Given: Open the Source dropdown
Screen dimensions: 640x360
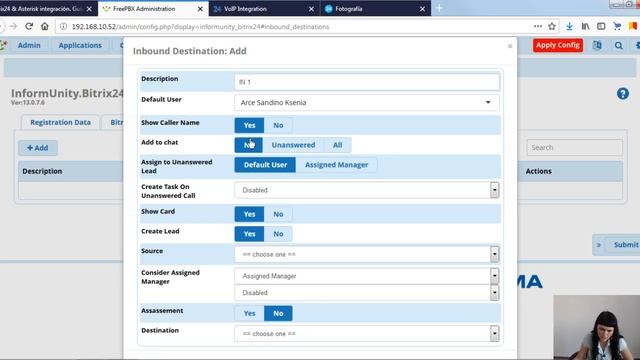Looking at the screenshot, I should [x=367, y=254].
